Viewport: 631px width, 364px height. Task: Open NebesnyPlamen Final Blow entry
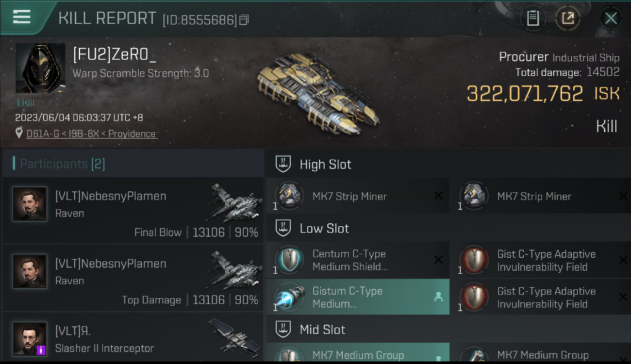pos(133,210)
